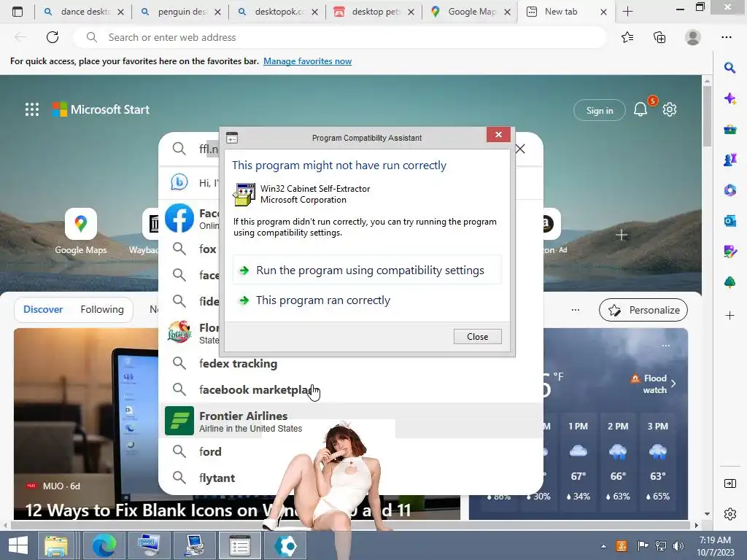Open weather card ellipsis menu
This screenshot has width=747, height=560.
point(666,346)
